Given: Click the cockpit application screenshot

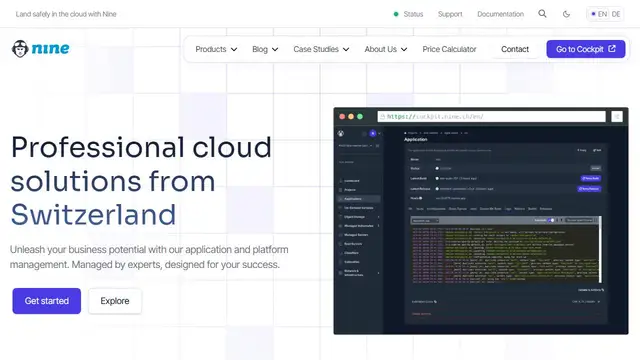Looking at the screenshot, I should [x=481, y=221].
